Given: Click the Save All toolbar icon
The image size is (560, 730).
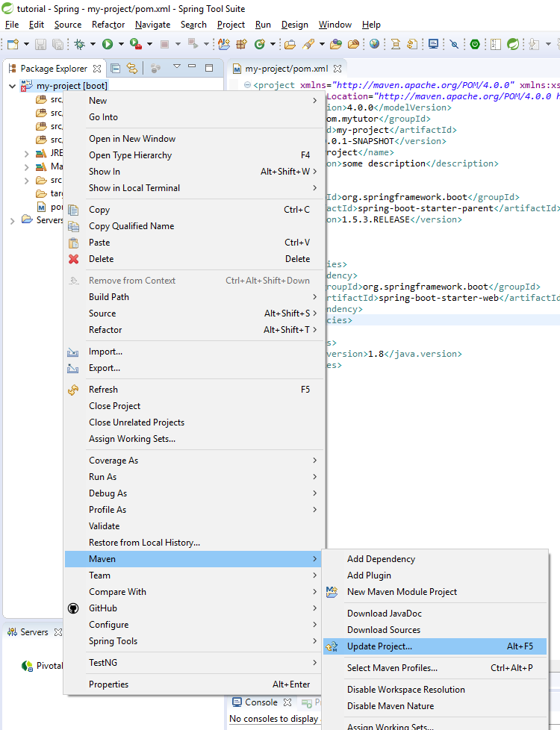Looking at the screenshot, I should pyautogui.click(x=57, y=44).
